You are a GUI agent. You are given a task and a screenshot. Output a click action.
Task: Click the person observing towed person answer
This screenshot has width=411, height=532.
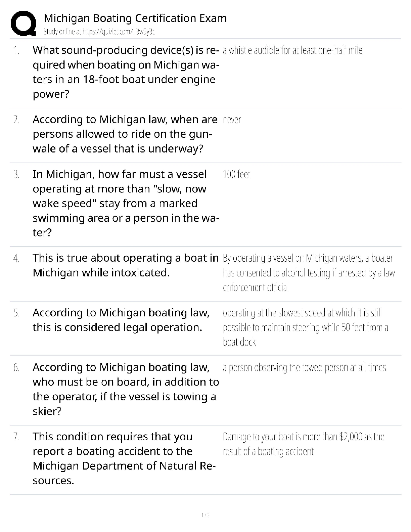304,368
